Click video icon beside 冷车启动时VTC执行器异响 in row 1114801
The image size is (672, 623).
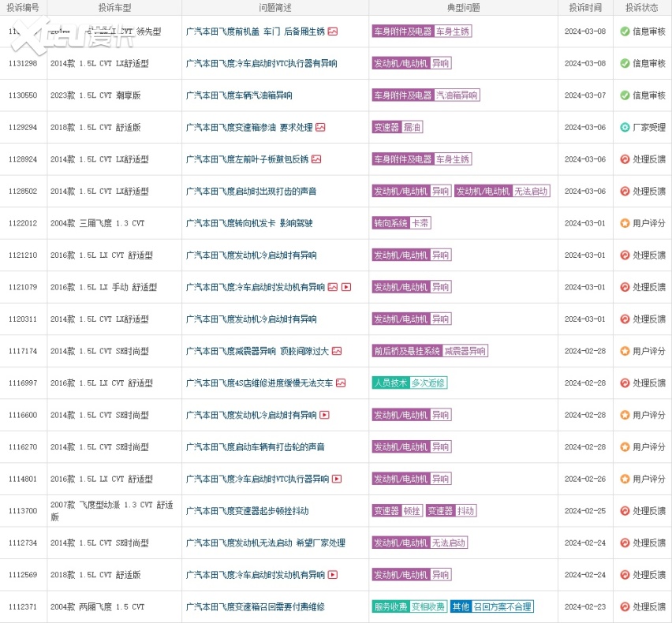pyautogui.click(x=337, y=479)
